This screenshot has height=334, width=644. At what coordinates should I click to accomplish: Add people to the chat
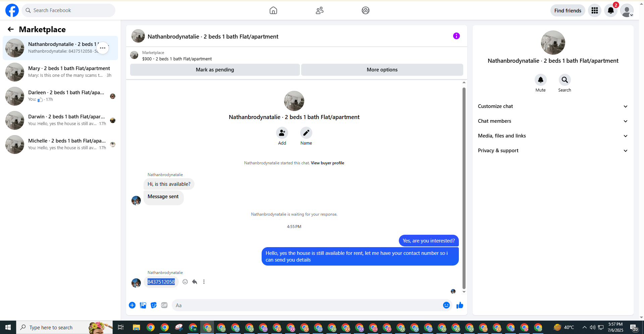[282, 133]
